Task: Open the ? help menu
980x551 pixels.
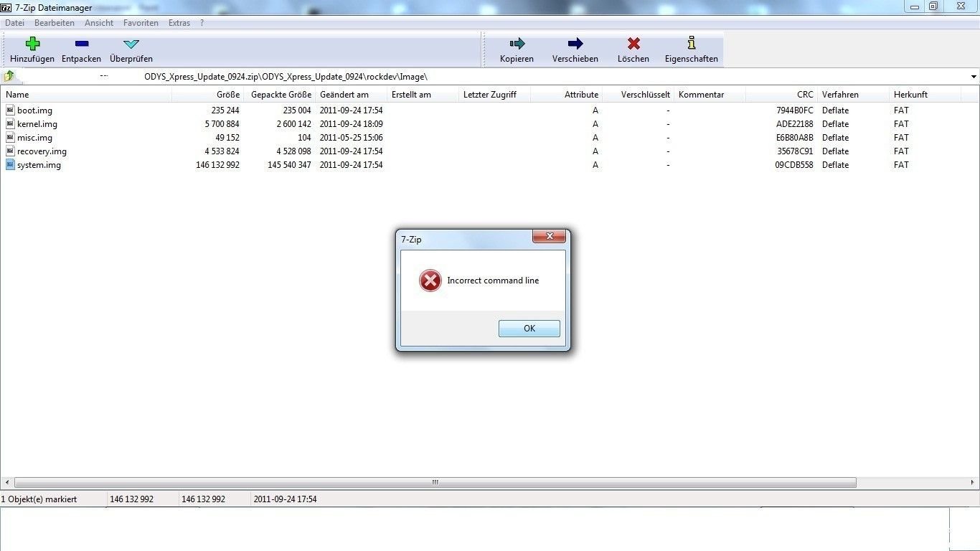Action: [202, 23]
